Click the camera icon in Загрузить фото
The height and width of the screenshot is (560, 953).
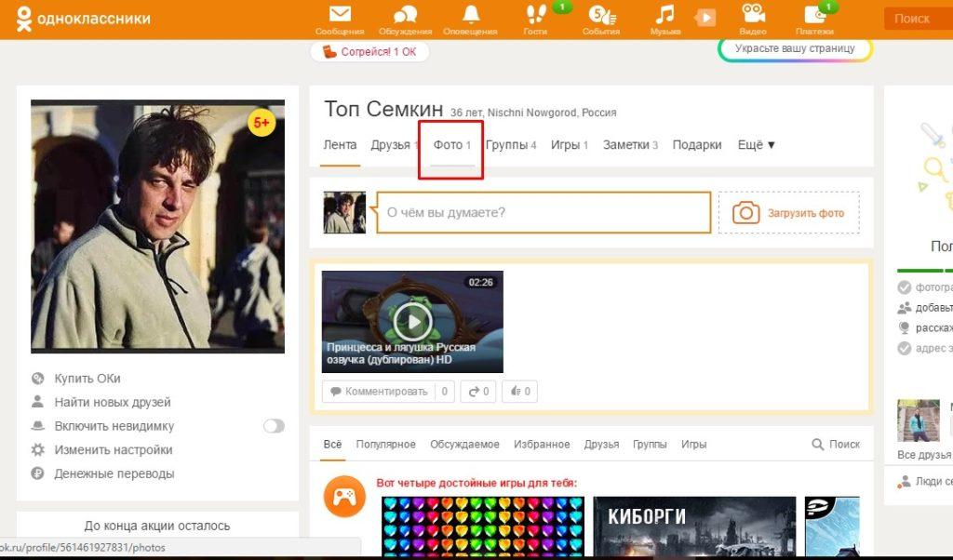745,213
